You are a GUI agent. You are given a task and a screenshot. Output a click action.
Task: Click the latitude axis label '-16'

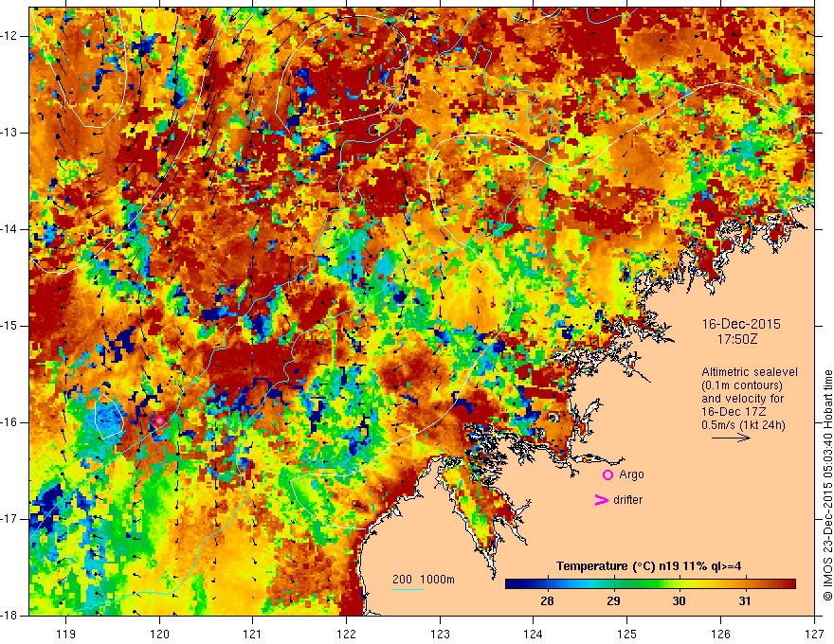(x=9, y=422)
